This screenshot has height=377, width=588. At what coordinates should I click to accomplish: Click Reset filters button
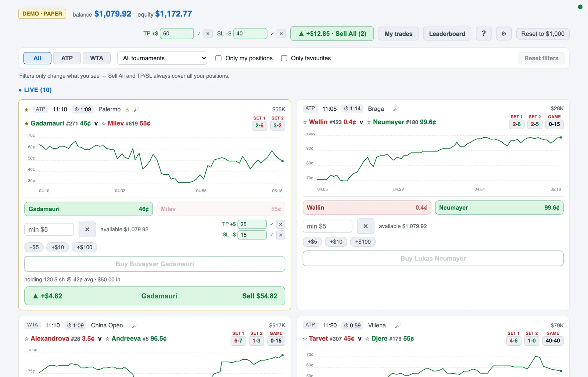pyautogui.click(x=541, y=58)
